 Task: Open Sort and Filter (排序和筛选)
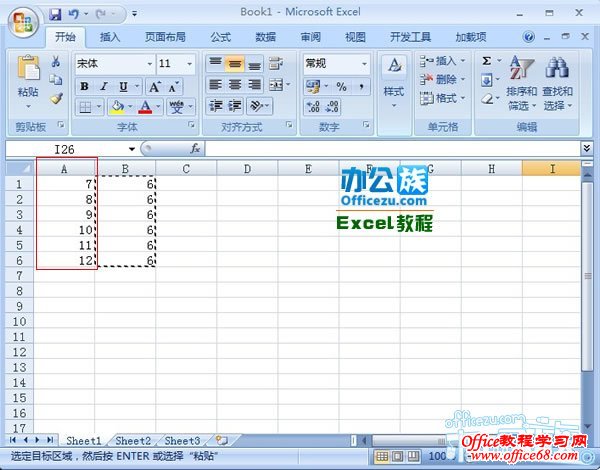(521, 82)
